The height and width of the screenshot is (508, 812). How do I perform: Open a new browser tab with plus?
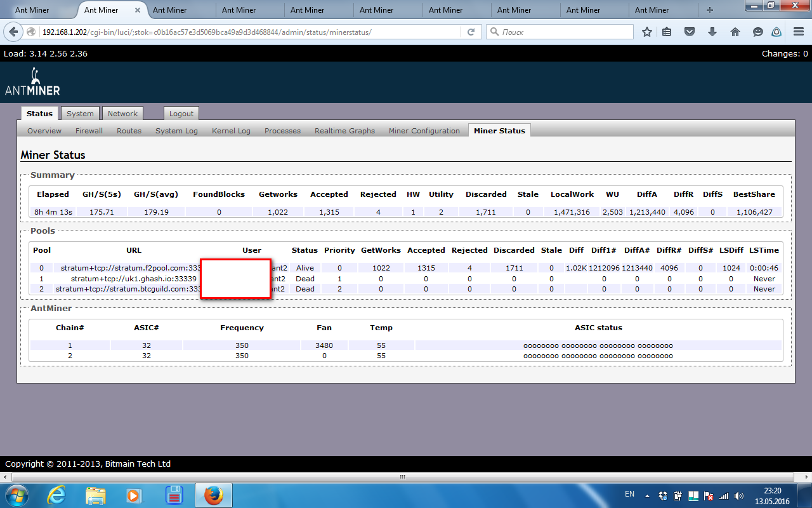[x=710, y=10]
